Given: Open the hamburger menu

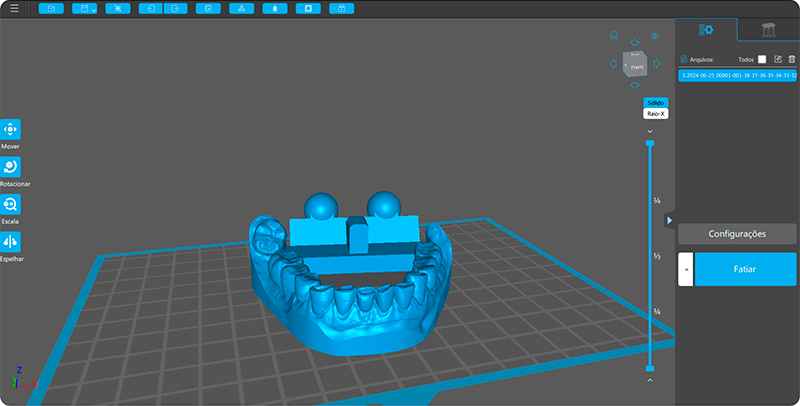Looking at the screenshot, I should 13,8.
